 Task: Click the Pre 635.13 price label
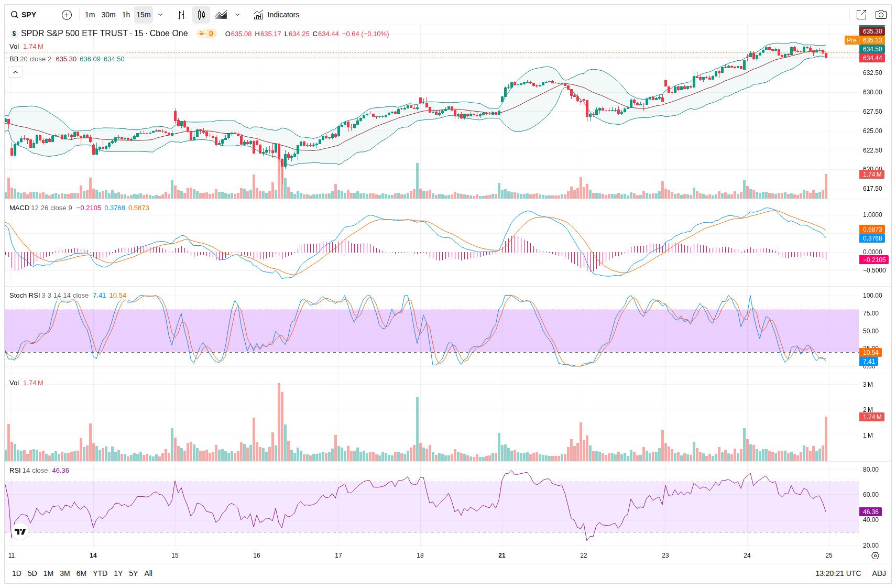coord(865,40)
